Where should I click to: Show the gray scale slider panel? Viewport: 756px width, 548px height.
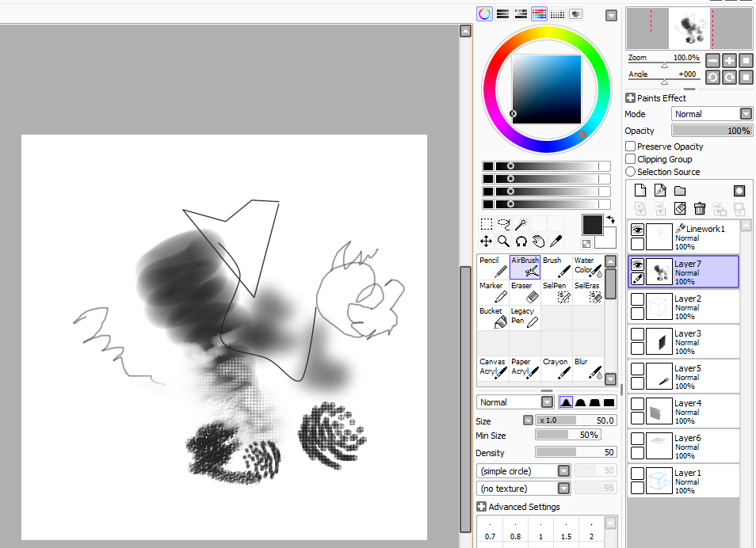coord(539,14)
